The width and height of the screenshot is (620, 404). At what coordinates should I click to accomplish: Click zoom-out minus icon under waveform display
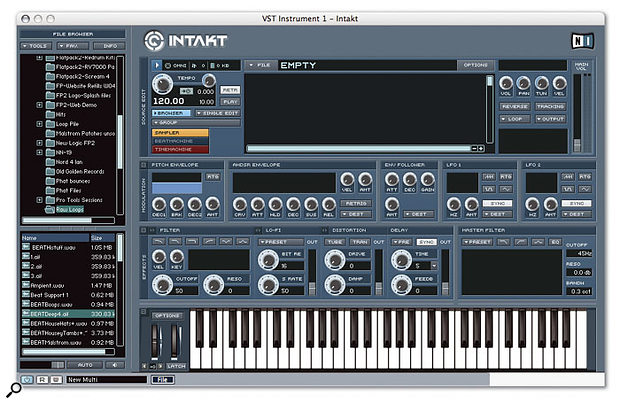(x=474, y=149)
